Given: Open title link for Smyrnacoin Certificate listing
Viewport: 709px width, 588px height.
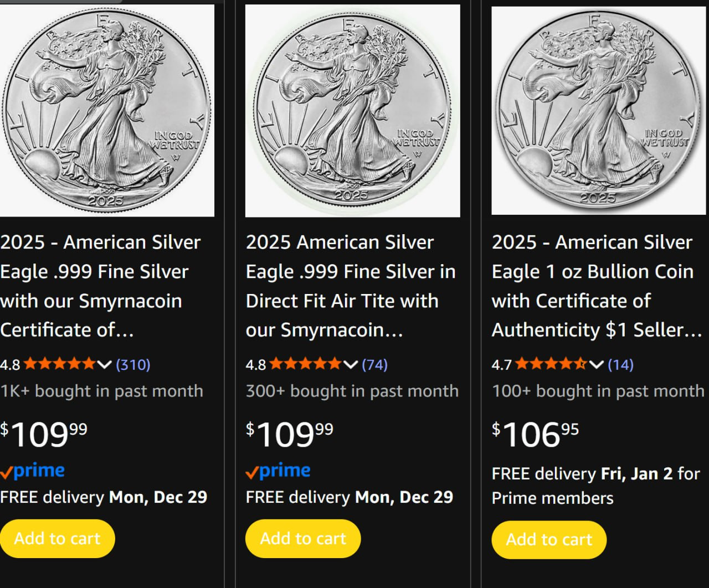Looking at the screenshot, I should click(x=100, y=286).
